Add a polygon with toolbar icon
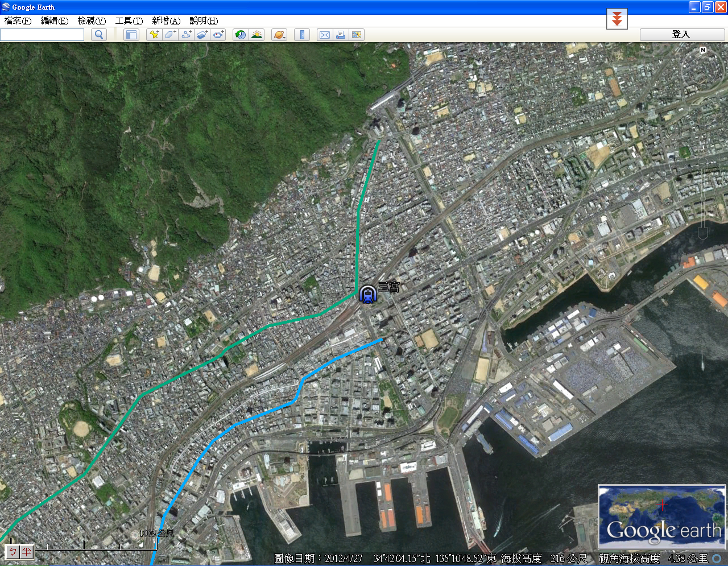The width and height of the screenshot is (728, 566). (170, 35)
